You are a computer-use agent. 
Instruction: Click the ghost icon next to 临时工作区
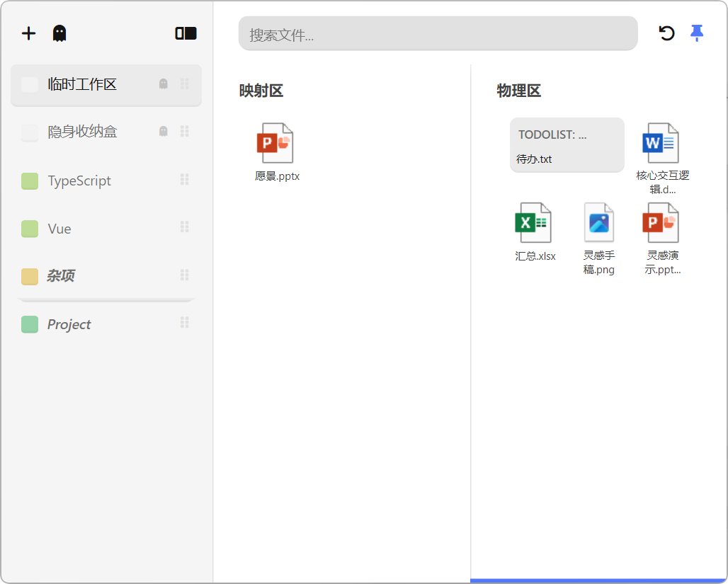pos(163,84)
